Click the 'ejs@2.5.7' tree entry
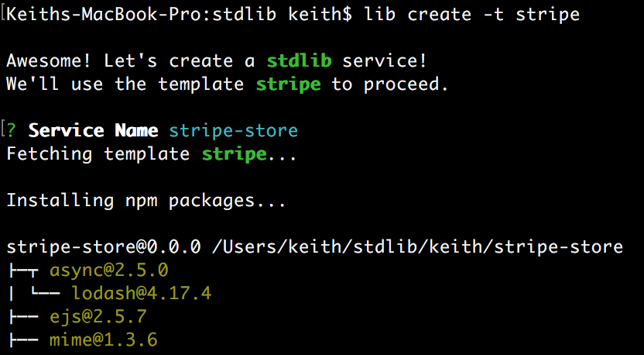Image resolution: width=644 pixels, height=355 pixels. point(98,317)
